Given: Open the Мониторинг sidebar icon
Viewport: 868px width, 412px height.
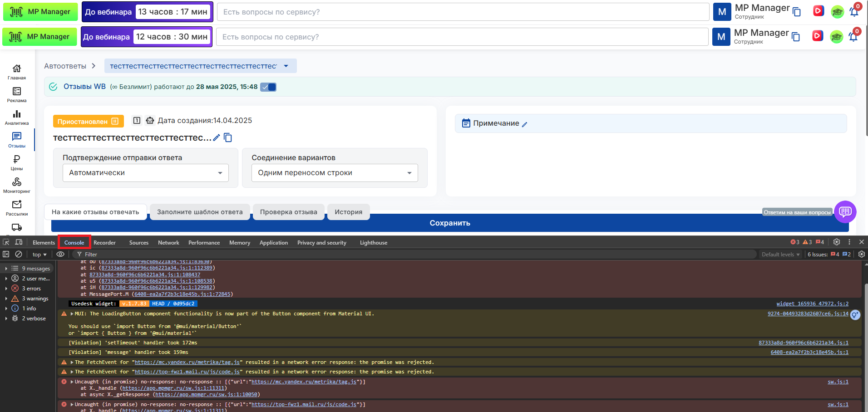Looking at the screenshot, I should (17, 182).
